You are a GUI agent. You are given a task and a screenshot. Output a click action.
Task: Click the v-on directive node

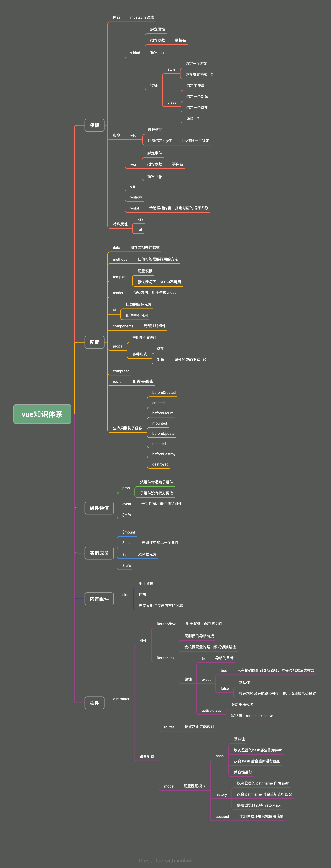click(134, 164)
